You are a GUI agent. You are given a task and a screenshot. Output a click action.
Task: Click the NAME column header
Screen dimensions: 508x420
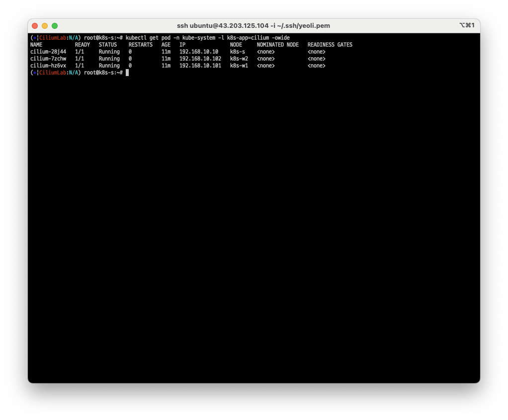36,45
